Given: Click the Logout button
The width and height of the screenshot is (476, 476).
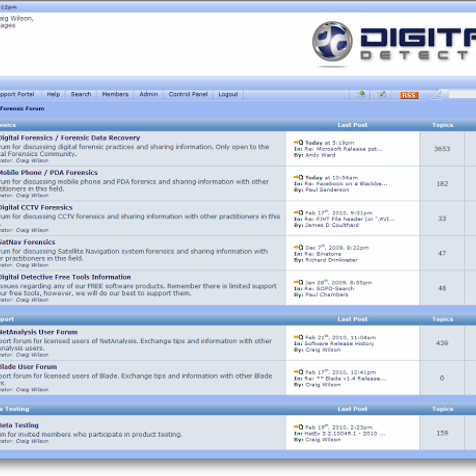Looking at the screenshot, I should point(228,94).
